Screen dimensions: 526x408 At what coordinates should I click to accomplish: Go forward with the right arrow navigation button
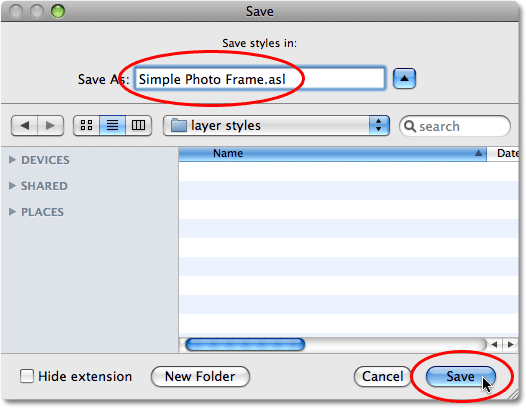pos(51,125)
